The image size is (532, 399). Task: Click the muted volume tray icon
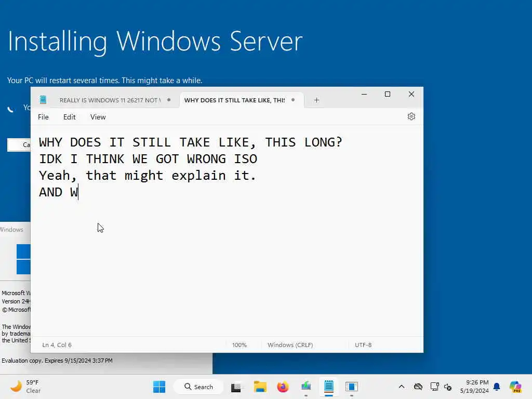(x=448, y=387)
